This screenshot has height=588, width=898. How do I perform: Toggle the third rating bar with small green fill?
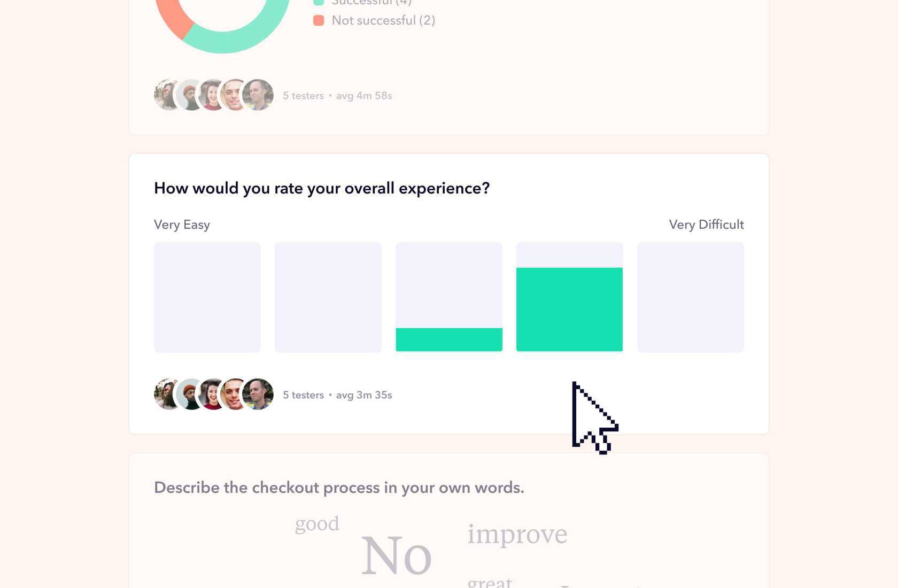pos(448,339)
